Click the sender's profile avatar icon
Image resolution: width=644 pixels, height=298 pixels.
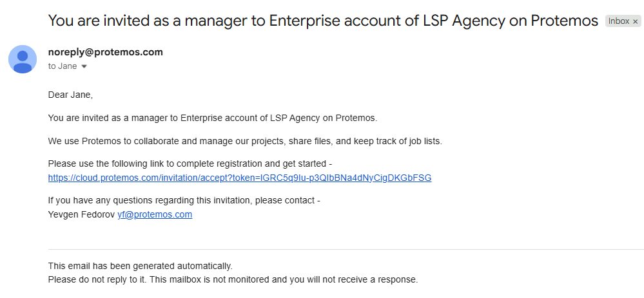coord(23,59)
